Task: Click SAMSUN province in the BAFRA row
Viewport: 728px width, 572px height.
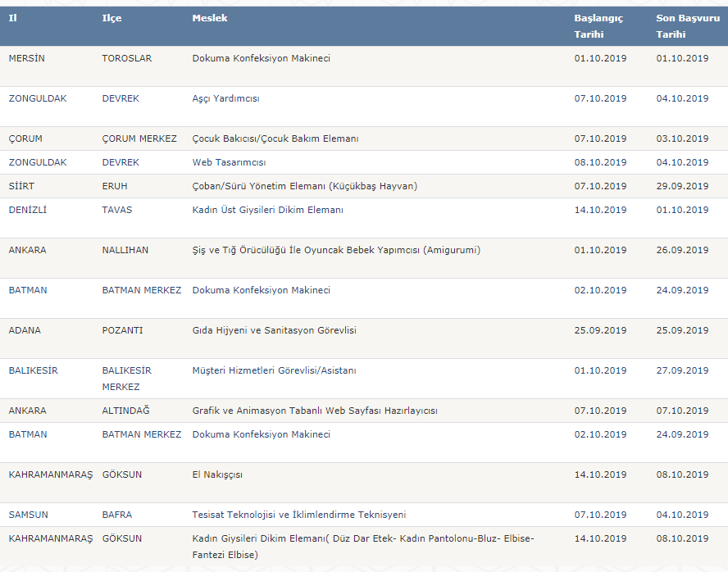Action: pyautogui.click(x=29, y=515)
